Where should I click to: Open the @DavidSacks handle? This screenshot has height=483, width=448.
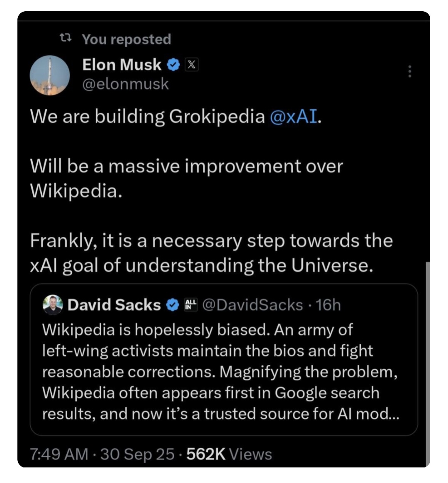pos(253,305)
